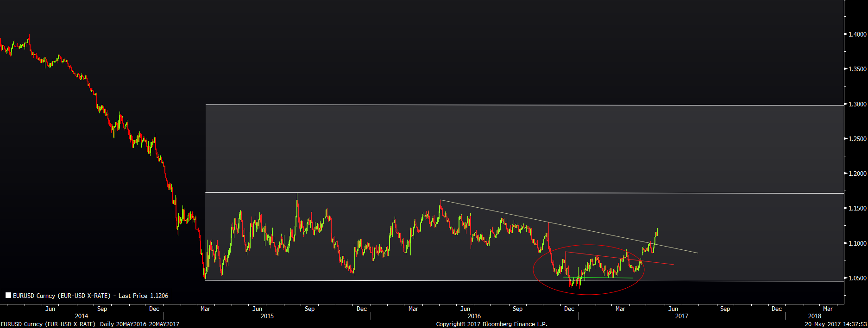The width and height of the screenshot is (868, 328).
Task: Click the 1.0500 price axis label
Action: point(857,278)
